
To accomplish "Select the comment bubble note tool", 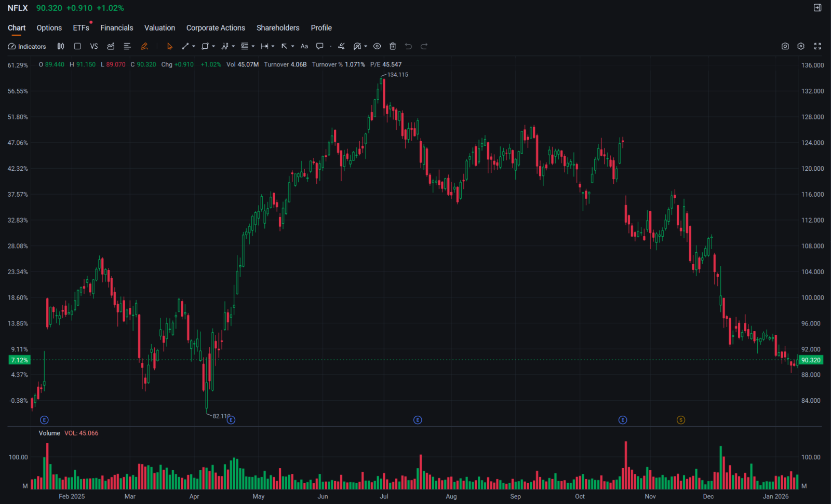I will click(320, 46).
